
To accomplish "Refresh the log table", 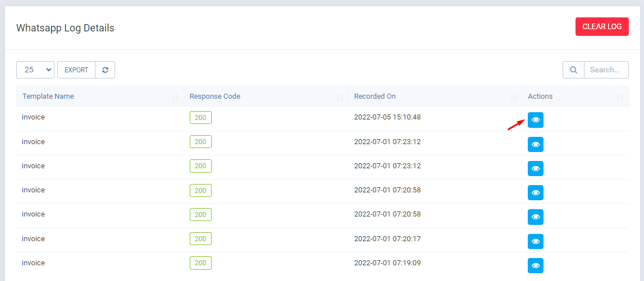I will coord(105,70).
